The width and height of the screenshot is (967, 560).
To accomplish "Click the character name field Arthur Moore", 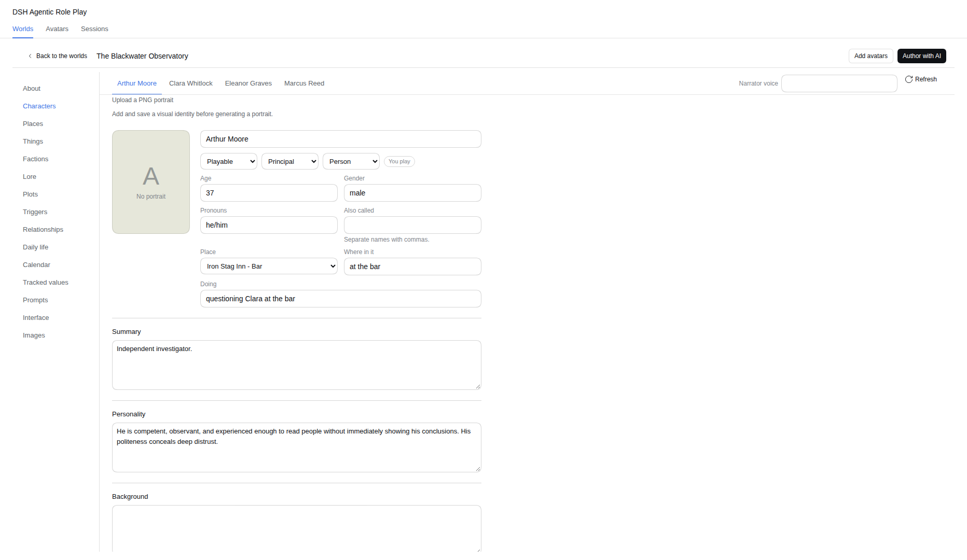I will click(x=340, y=139).
